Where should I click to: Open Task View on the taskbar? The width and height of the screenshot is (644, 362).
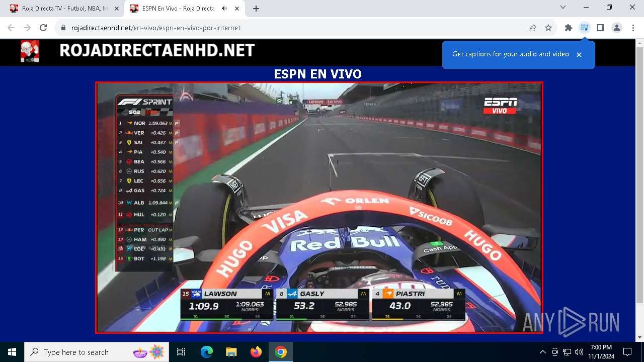[181, 352]
